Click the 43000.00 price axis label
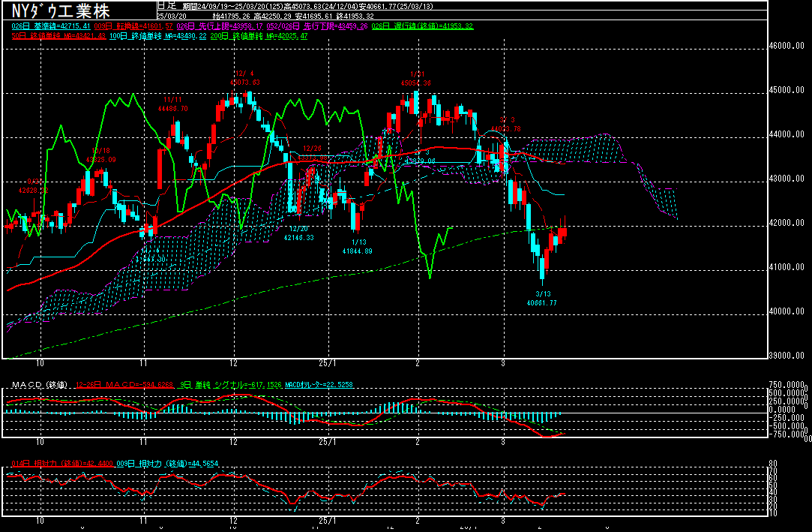This screenshot has height=532, width=812. point(787,178)
